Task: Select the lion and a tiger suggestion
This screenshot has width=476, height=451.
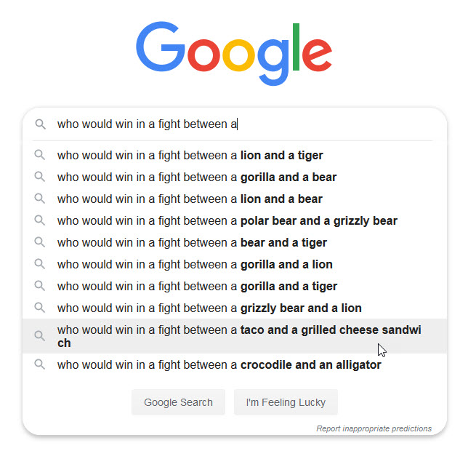Action: pos(190,155)
